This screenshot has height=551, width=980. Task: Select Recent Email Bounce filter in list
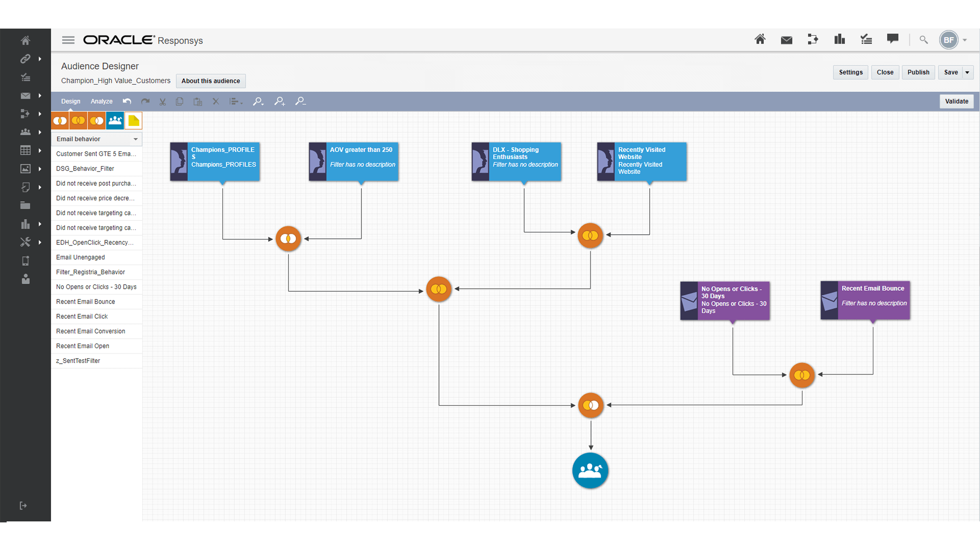(86, 302)
